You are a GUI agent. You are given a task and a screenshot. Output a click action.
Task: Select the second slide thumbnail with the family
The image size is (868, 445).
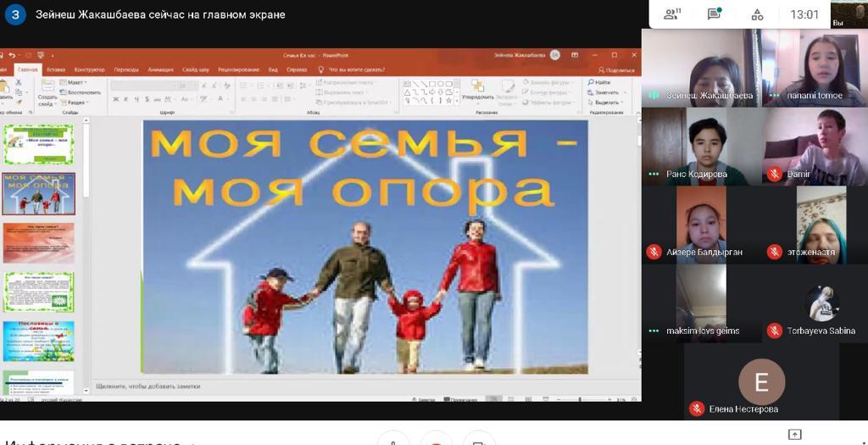pos(39,194)
